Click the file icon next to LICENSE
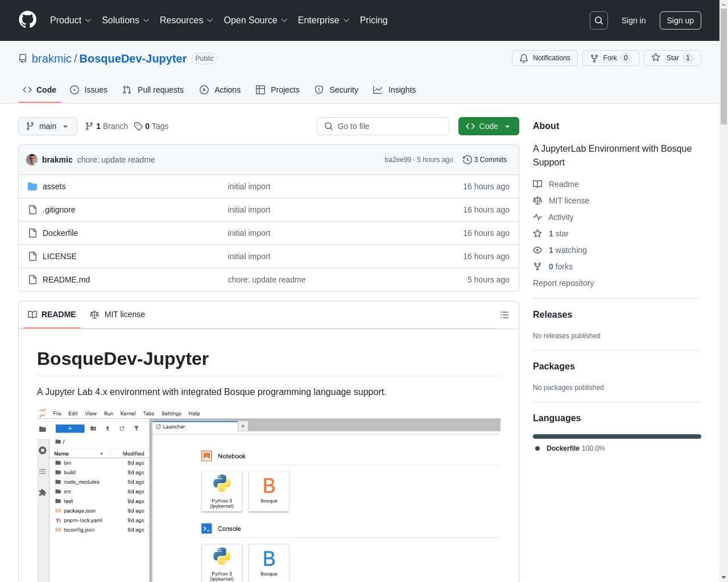This screenshot has height=582, width=728. click(x=32, y=256)
